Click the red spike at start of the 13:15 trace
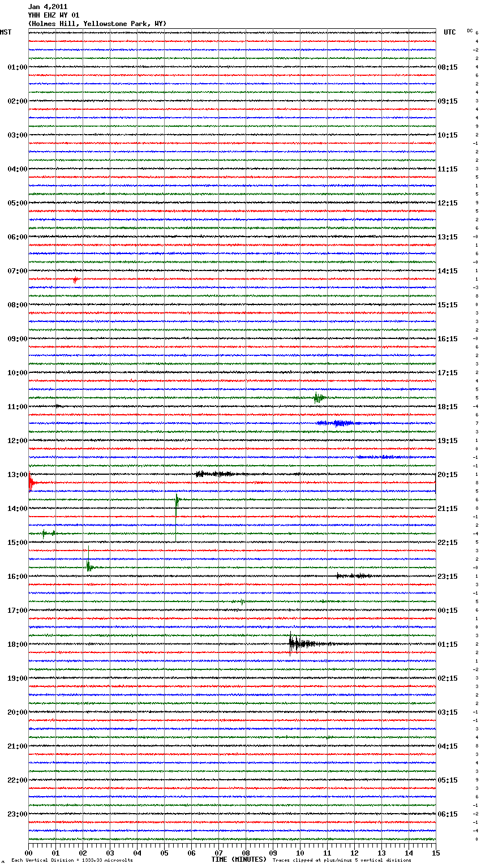The width and height of the screenshot is (481, 868). (x=32, y=482)
